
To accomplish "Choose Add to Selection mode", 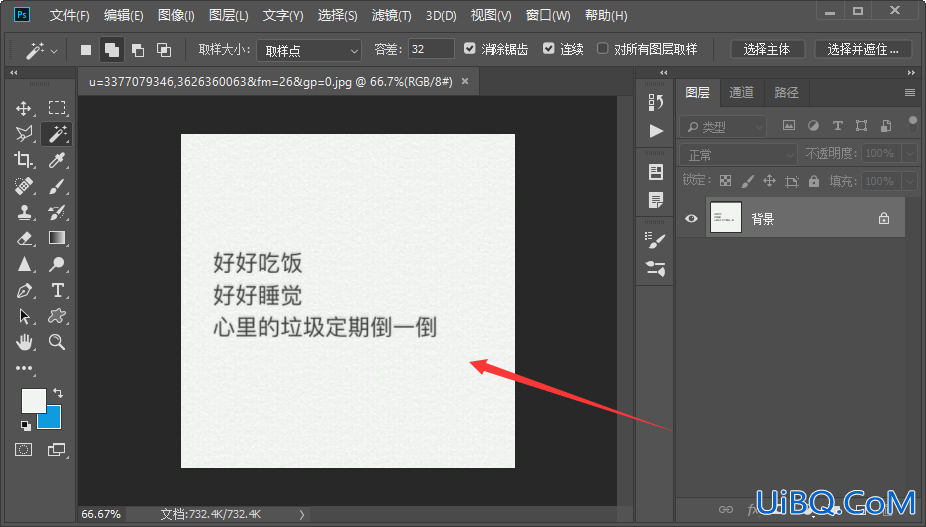I will pos(111,50).
